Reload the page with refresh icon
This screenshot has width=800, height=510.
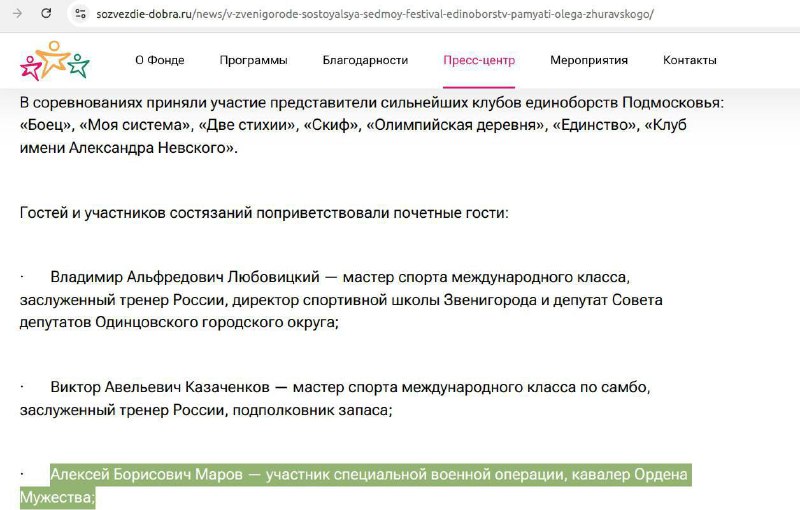pos(46,14)
